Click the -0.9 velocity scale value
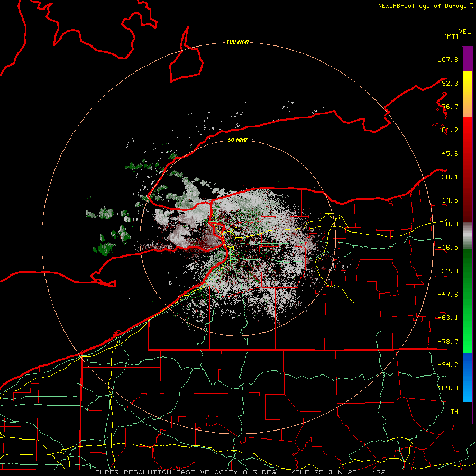This screenshot has width=476, height=476. tap(450, 224)
